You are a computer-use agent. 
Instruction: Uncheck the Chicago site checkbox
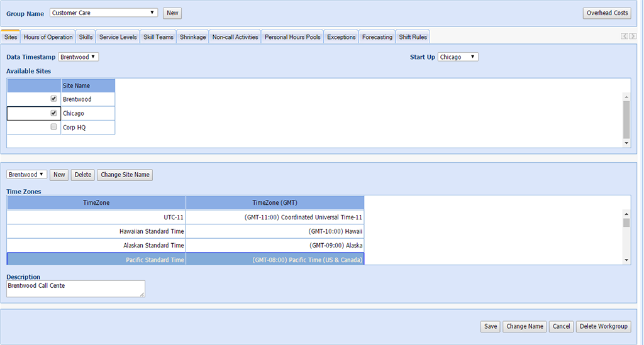coord(53,113)
